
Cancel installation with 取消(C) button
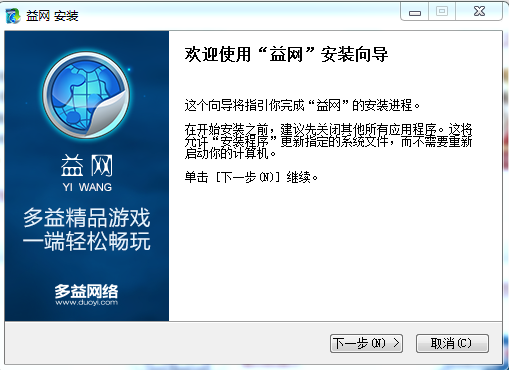click(x=452, y=343)
